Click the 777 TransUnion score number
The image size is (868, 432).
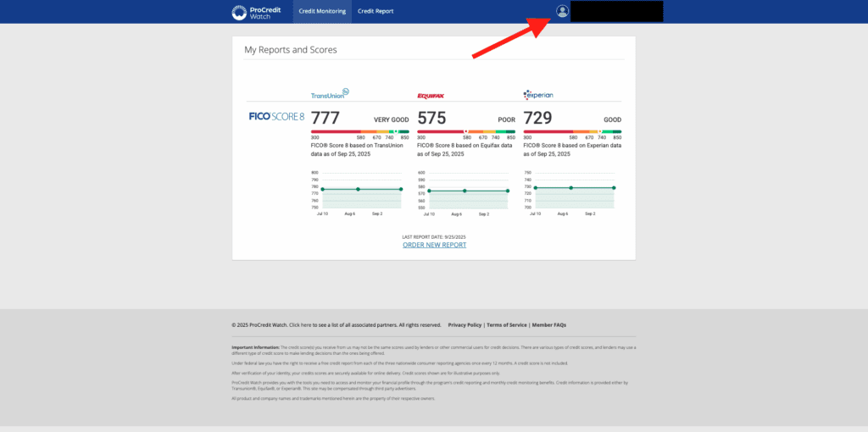326,118
